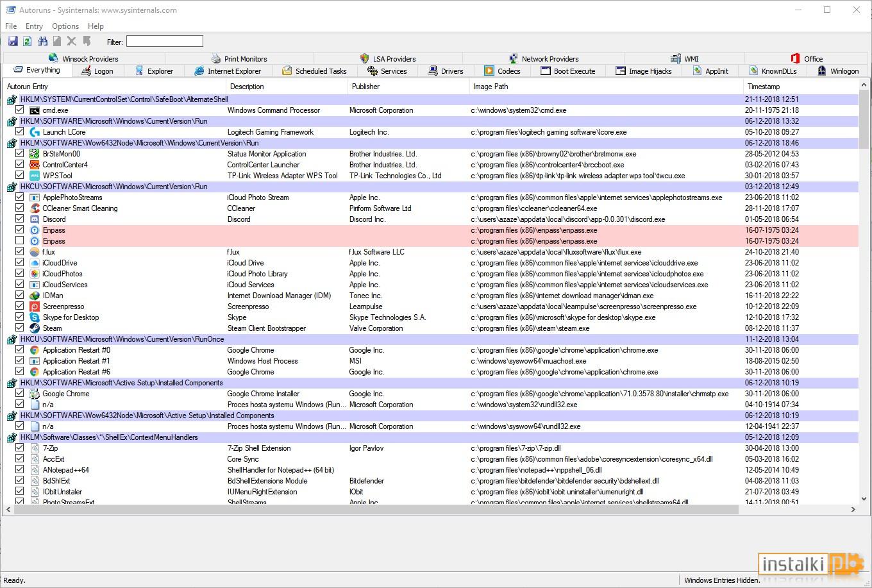
Task: Sort by the Publisher column header
Action: point(409,87)
